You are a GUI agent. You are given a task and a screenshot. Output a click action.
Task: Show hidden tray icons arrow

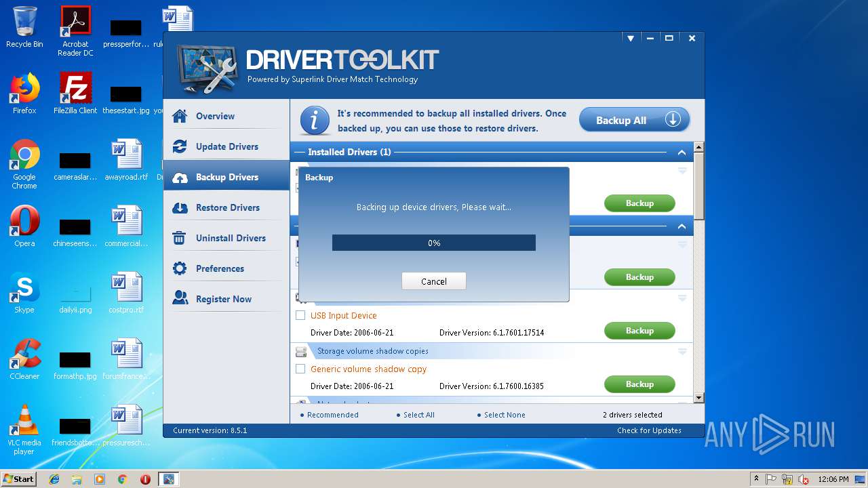tap(756, 479)
